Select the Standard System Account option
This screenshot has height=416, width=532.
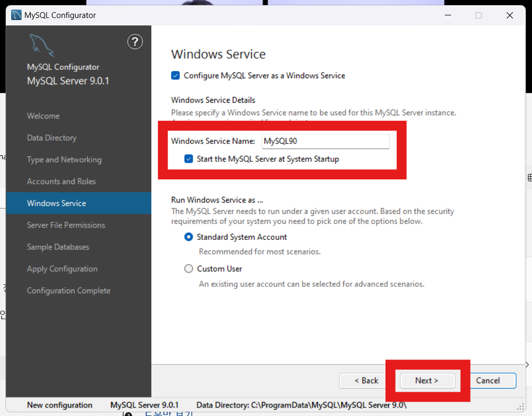click(189, 237)
